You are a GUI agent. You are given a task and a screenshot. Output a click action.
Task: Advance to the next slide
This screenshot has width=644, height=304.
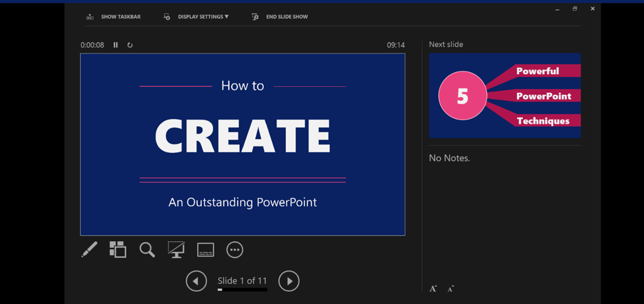click(289, 281)
